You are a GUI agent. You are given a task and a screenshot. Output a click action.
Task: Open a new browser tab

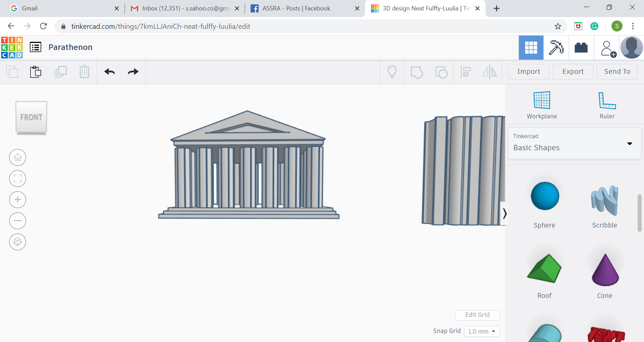[496, 8]
